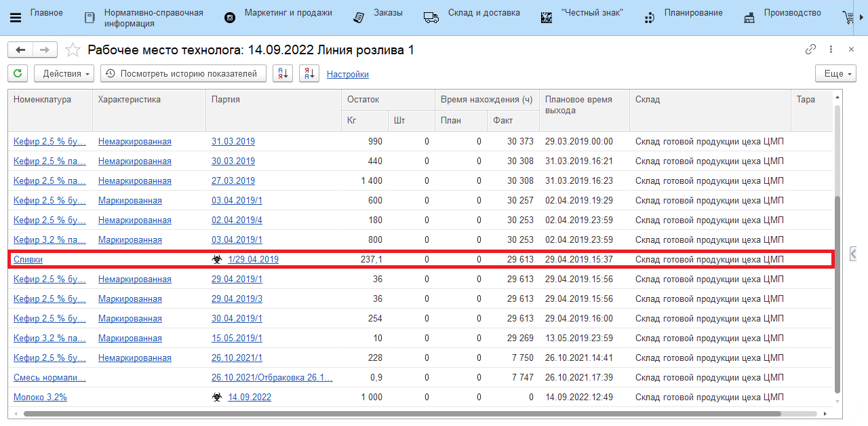Open the Еще dropdown menu
The height and width of the screenshot is (426, 868).
[835, 74]
